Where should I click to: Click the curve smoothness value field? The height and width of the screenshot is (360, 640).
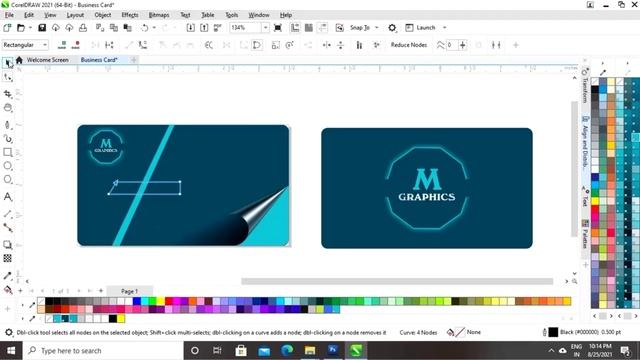[451, 45]
